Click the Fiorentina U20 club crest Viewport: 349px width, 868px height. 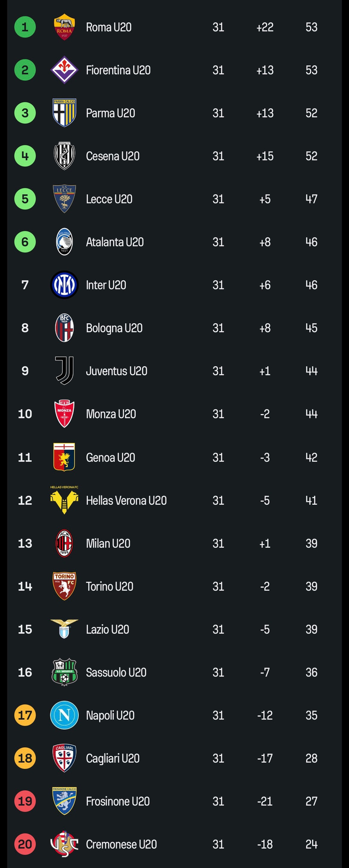click(64, 70)
